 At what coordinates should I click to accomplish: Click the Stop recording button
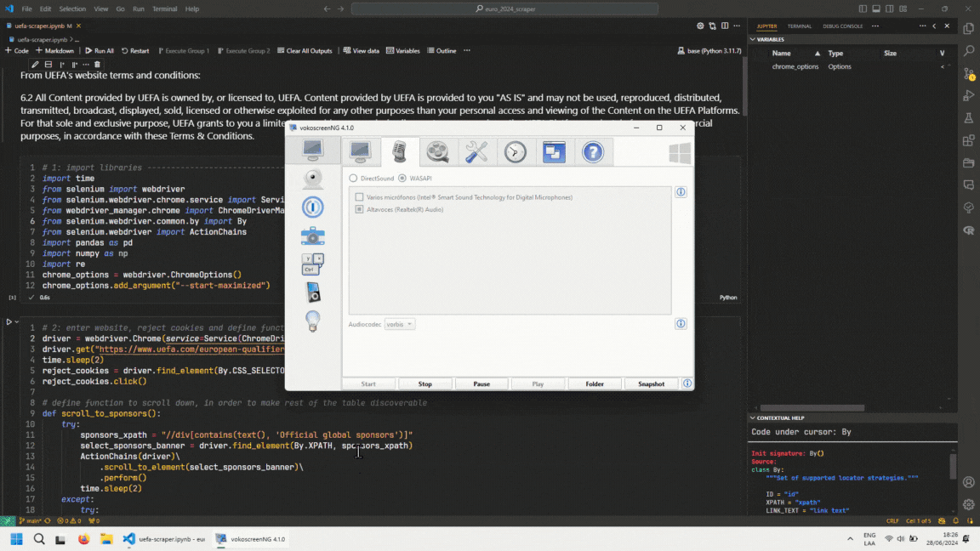coord(425,383)
